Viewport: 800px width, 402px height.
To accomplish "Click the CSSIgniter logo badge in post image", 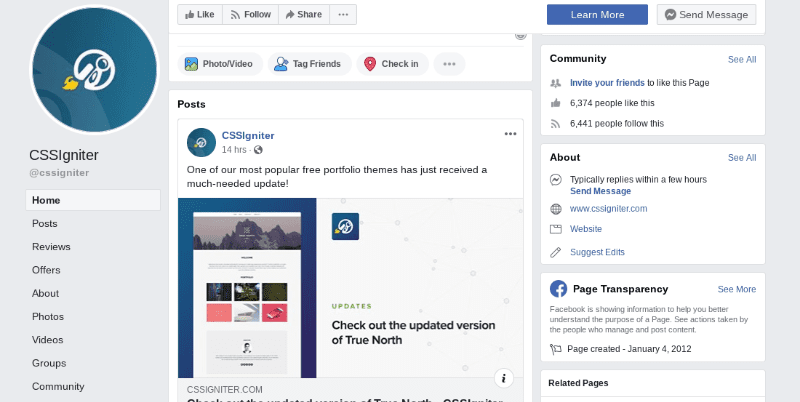I will (x=345, y=227).
